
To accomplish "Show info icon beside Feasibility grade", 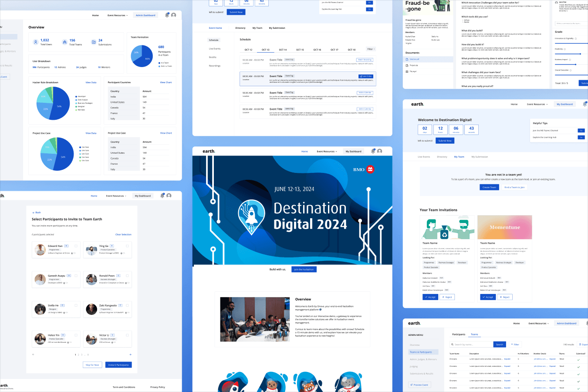I will (x=565, y=49).
